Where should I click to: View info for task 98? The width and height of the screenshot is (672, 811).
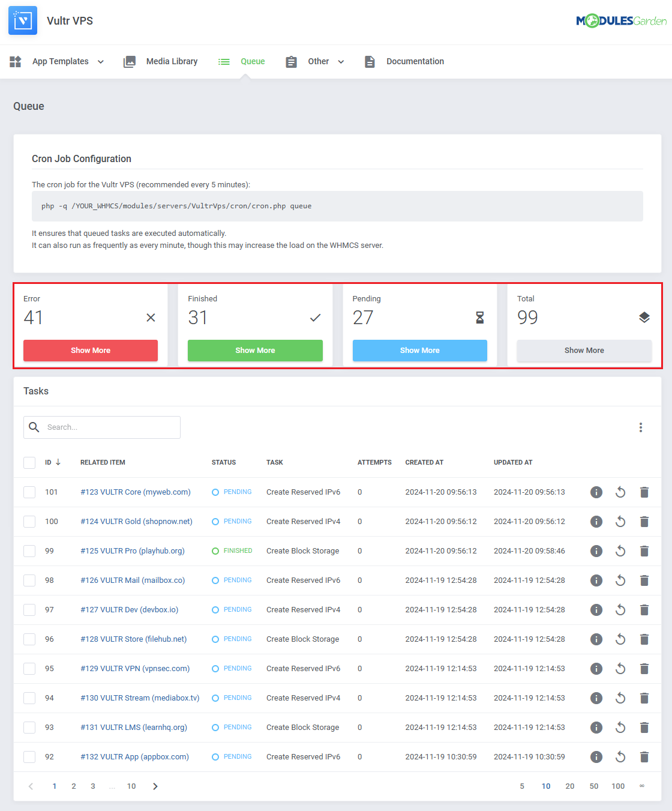pos(596,580)
